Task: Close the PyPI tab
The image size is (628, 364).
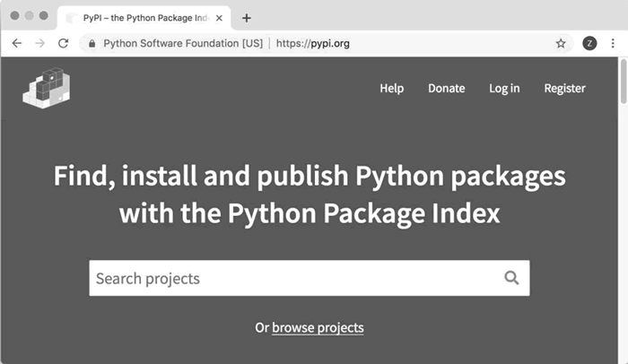Action: 219,18
